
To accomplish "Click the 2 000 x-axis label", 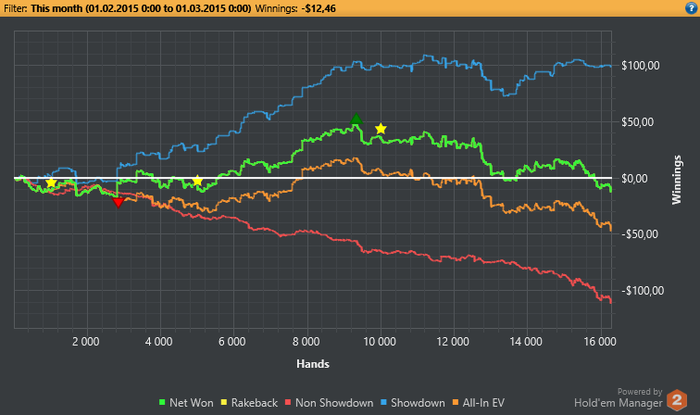I will pos(86,342).
